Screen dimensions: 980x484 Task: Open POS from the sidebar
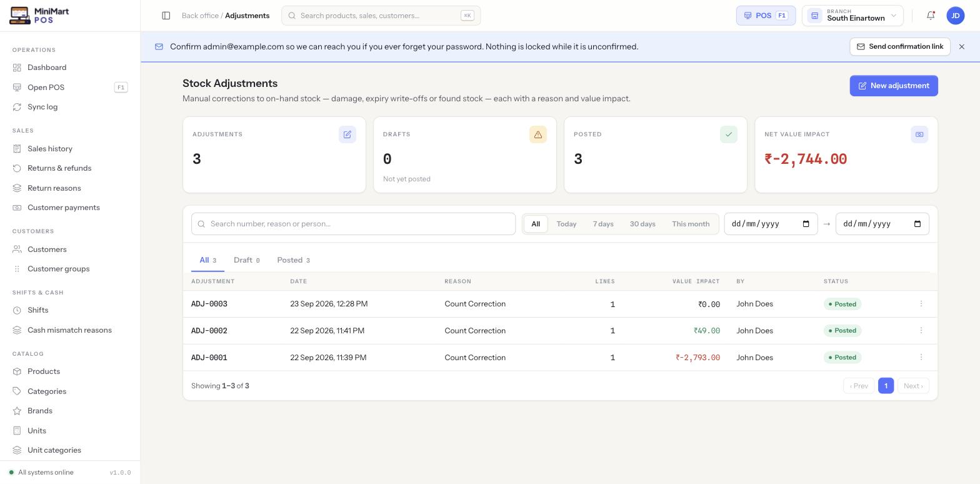[x=70, y=88]
